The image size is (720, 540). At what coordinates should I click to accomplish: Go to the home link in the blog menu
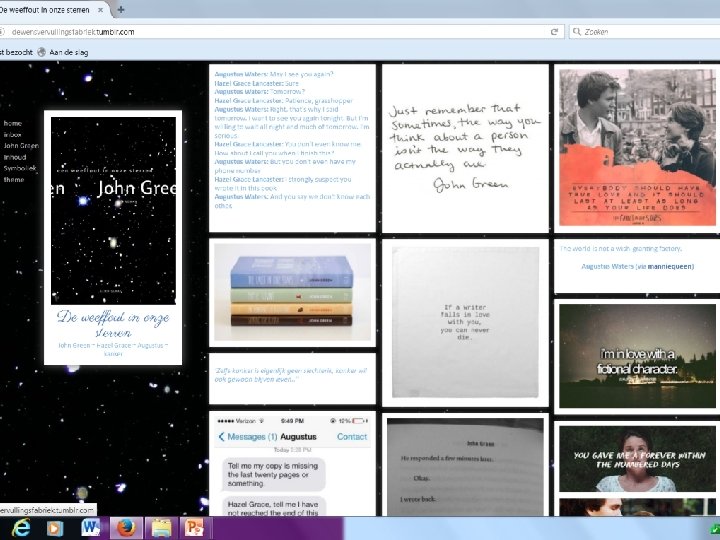click(x=13, y=123)
